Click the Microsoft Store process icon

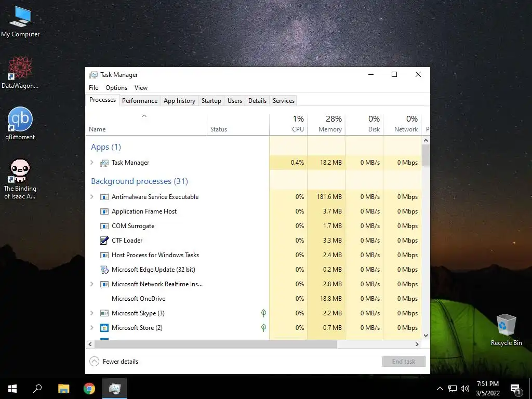[x=104, y=328]
